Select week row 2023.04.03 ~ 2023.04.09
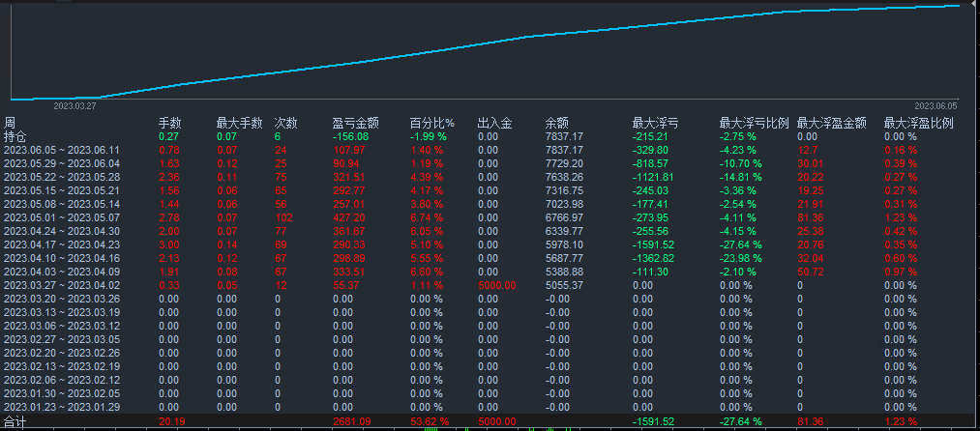 (x=61, y=272)
